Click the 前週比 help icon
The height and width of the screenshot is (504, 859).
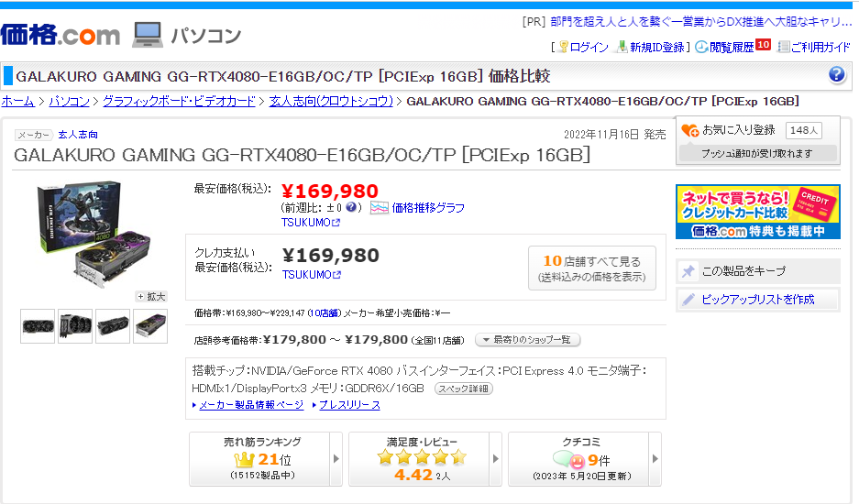350,207
